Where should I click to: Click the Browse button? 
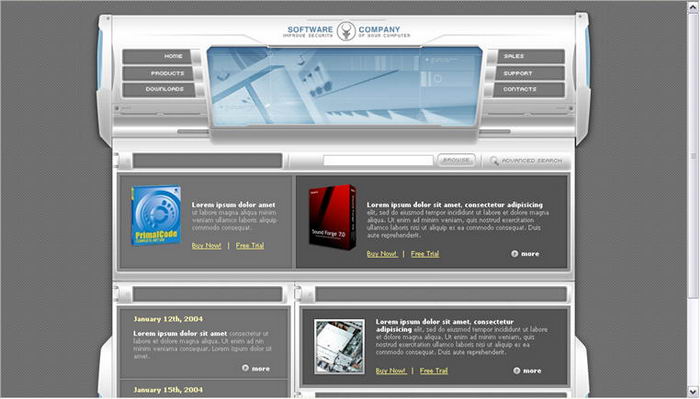[456, 160]
